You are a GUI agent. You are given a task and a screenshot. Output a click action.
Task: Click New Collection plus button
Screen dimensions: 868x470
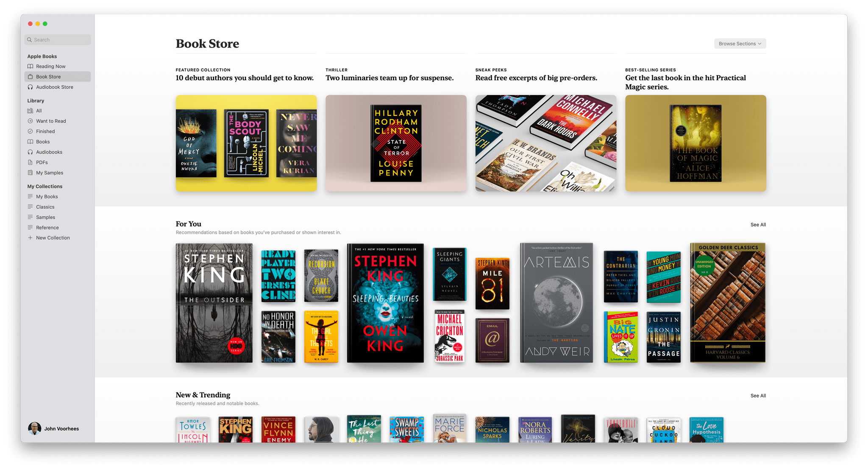point(30,237)
